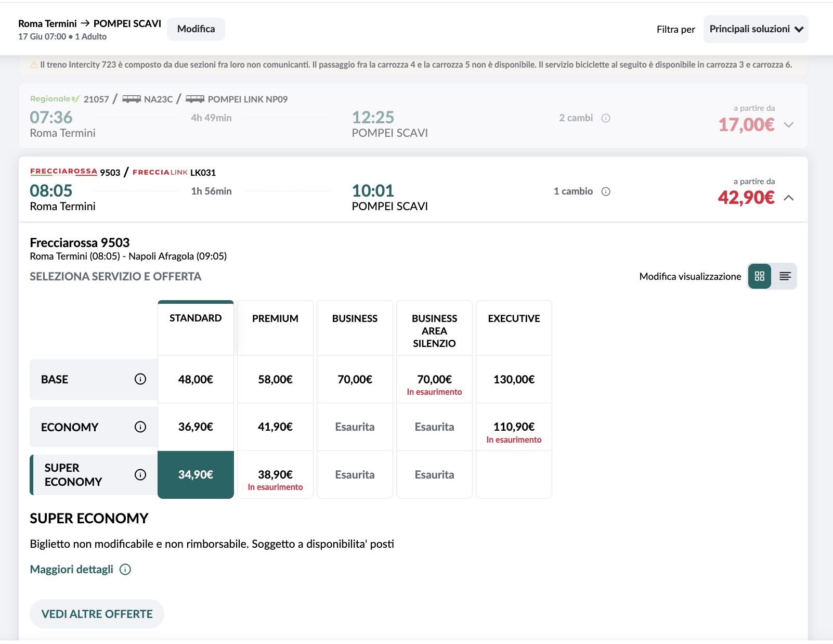Click the bus icon beside NA23C
The height and width of the screenshot is (644, 833).
point(132,99)
